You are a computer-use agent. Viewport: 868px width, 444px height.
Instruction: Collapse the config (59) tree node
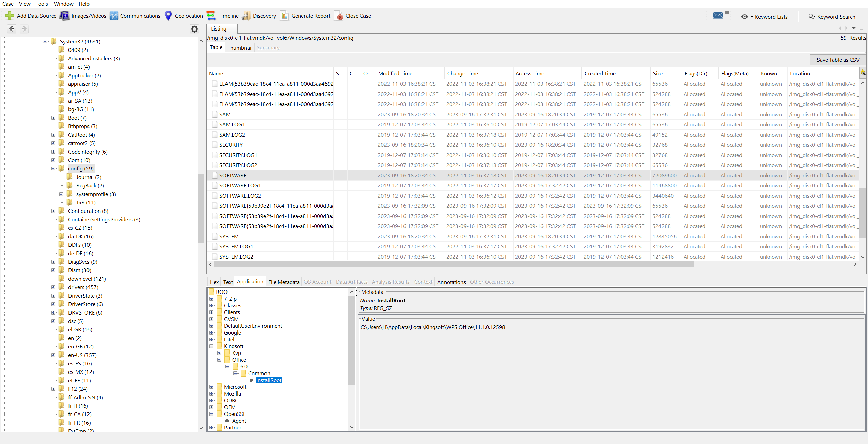click(53, 168)
